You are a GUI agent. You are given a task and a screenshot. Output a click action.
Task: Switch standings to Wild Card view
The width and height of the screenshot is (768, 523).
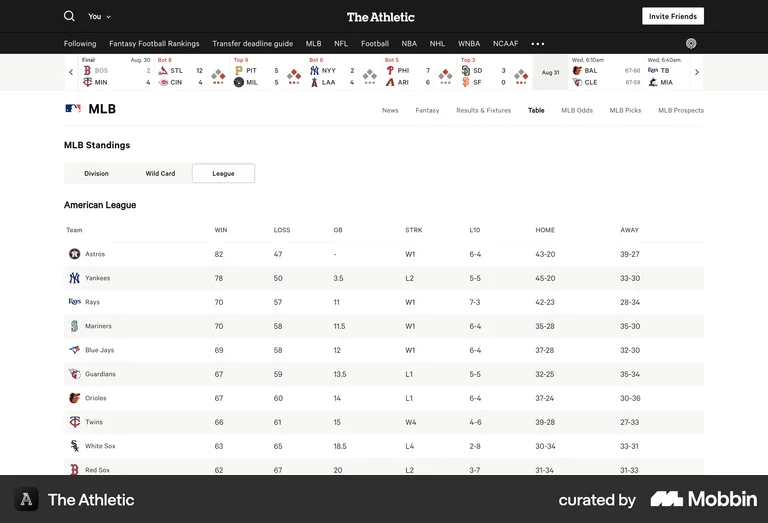(x=160, y=173)
